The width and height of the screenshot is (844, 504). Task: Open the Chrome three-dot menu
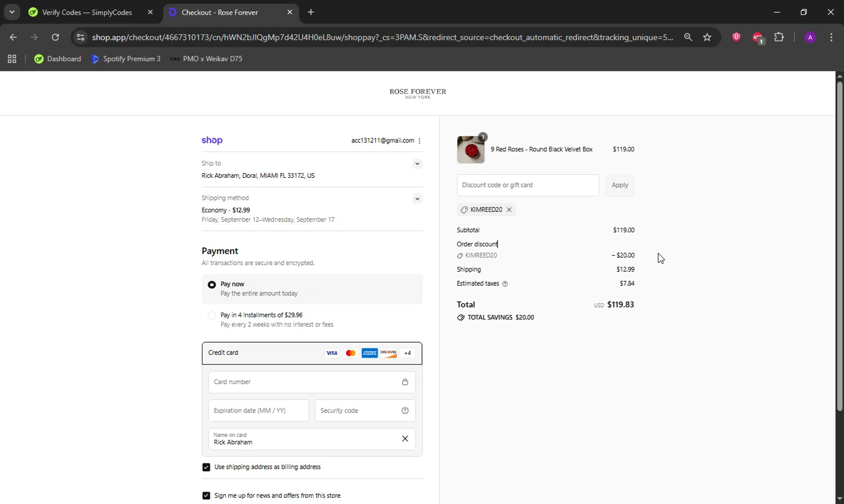click(x=831, y=37)
